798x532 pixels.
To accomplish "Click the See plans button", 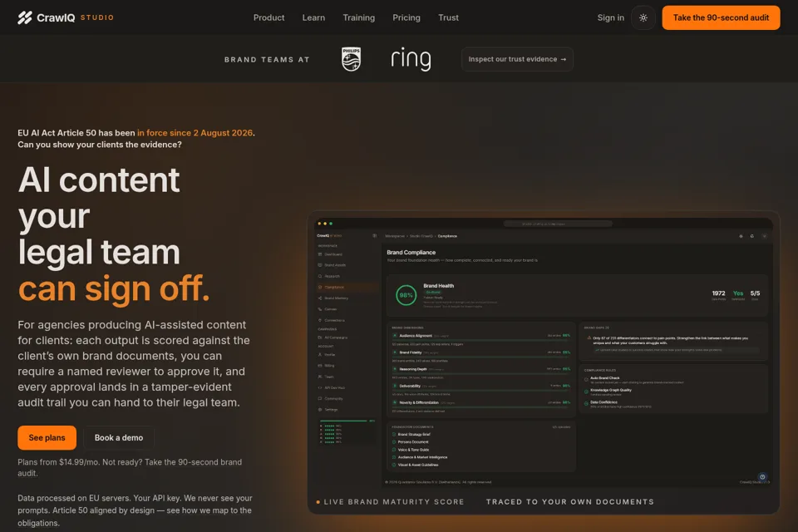I will tap(47, 438).
